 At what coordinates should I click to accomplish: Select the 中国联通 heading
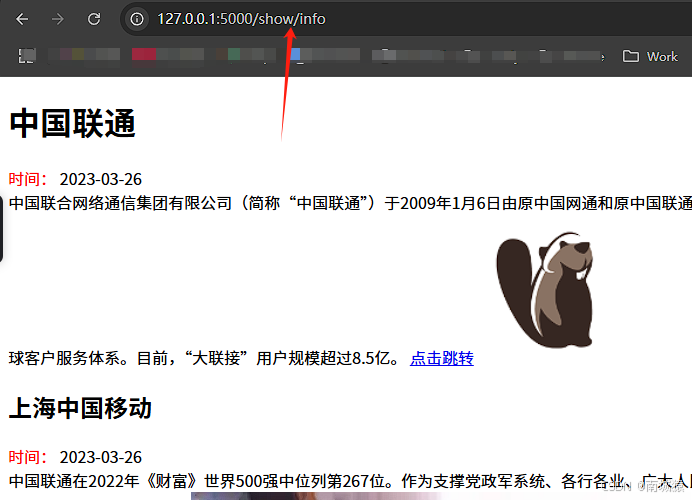(x=73, y=124)
